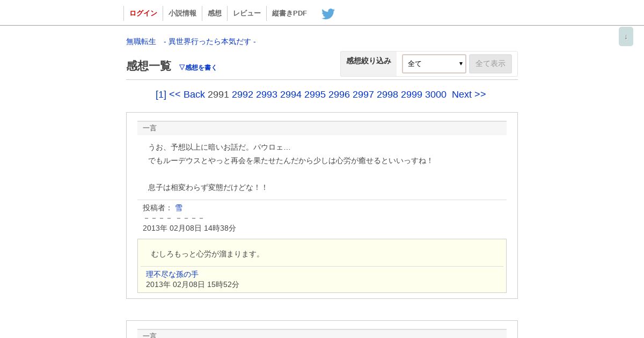The height and width of the screenshot is (338, 644).
Task: Open author 理不尽な孫の手 link
Action: point(172,274)
